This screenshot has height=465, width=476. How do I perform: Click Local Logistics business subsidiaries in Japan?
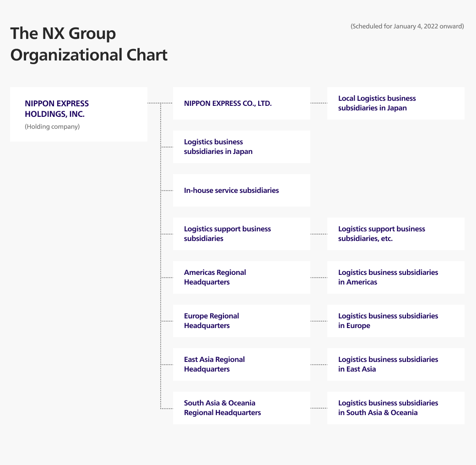click(395, 104)
